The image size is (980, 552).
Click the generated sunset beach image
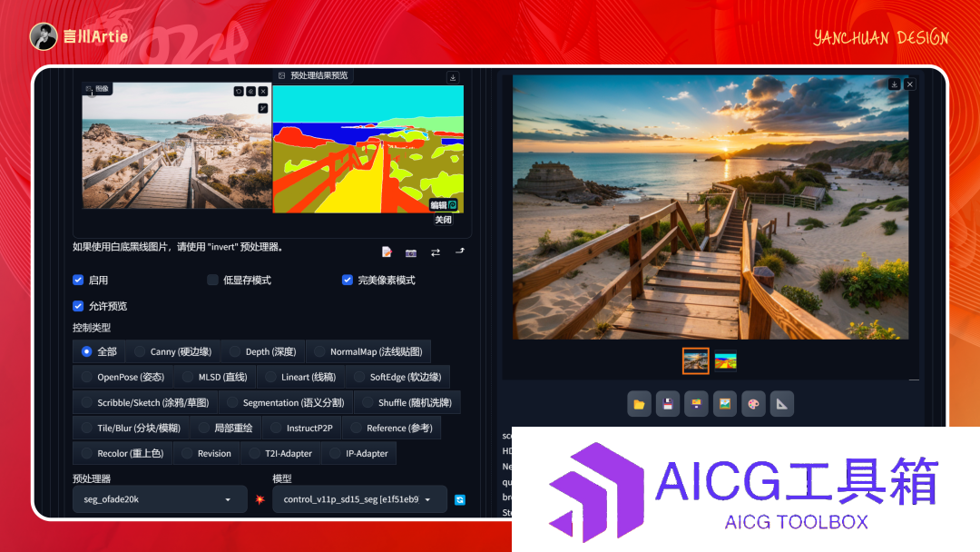pos(710,207)
